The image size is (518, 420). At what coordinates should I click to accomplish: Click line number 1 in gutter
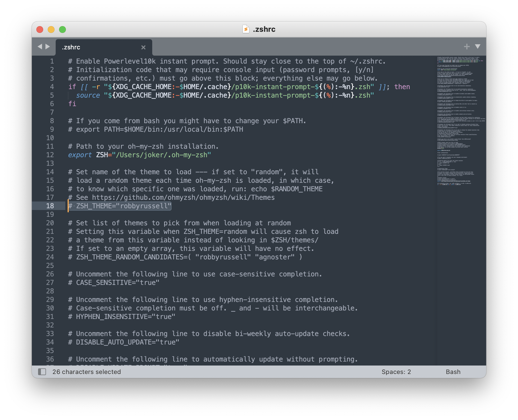coord(52,61)
